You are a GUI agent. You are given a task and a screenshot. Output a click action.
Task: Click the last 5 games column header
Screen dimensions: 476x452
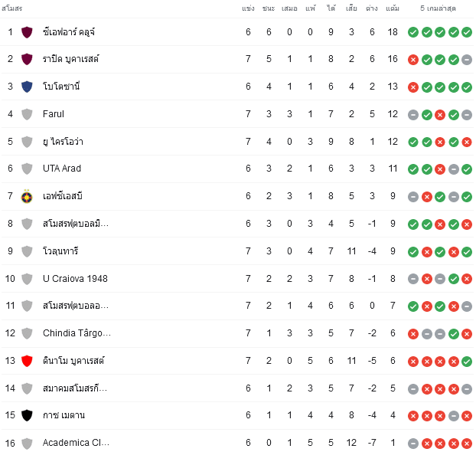438,8
